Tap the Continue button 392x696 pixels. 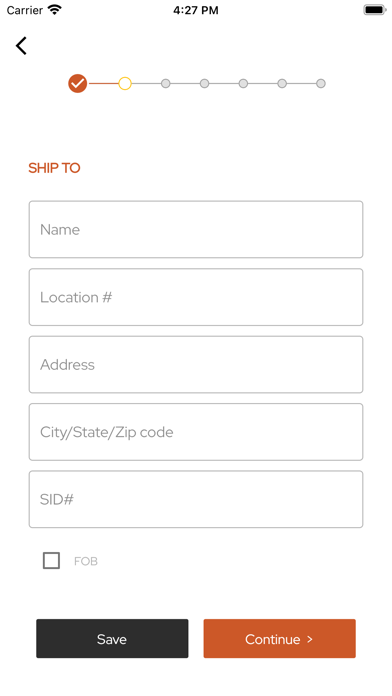tap(280, 639)
